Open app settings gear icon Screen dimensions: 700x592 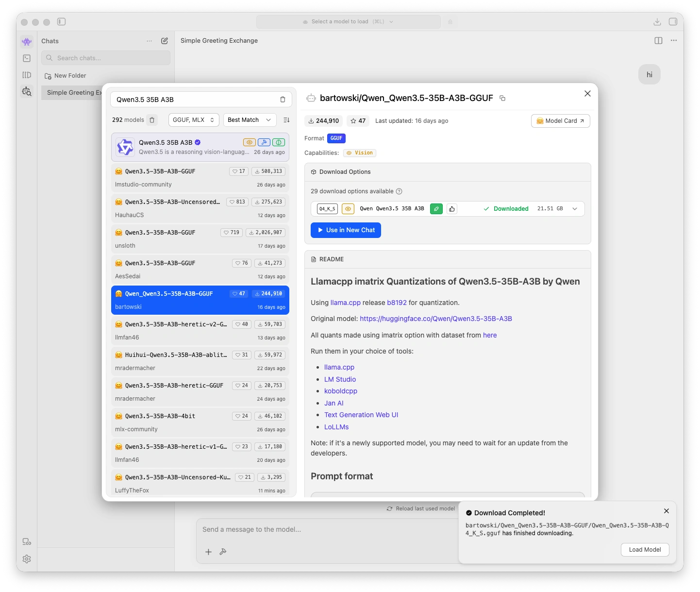[27, 559]
